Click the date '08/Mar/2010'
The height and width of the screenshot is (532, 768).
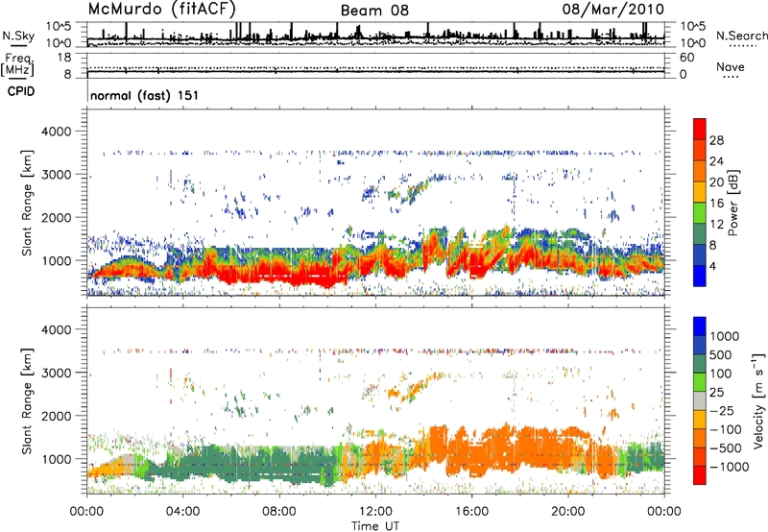tap(613, 9)
